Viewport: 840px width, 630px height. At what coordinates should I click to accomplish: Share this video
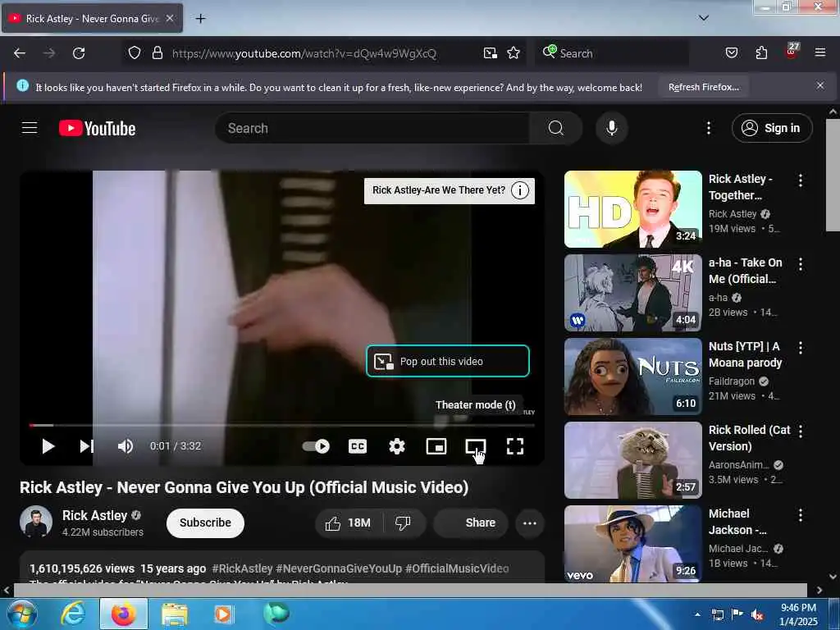coord(471,523)
